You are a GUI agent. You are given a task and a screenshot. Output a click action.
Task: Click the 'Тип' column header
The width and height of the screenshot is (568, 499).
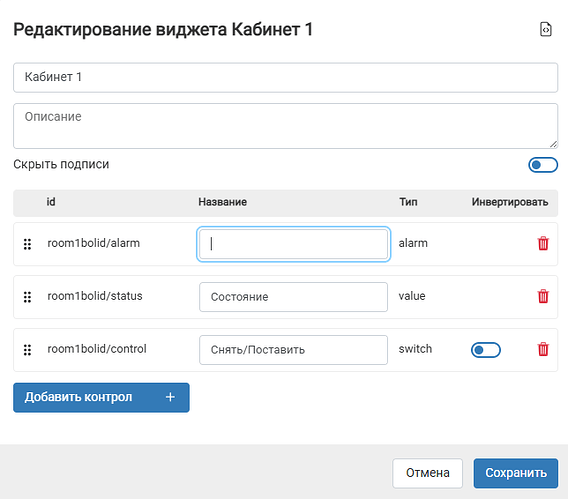pyautogui.click(x=408, y=202)
